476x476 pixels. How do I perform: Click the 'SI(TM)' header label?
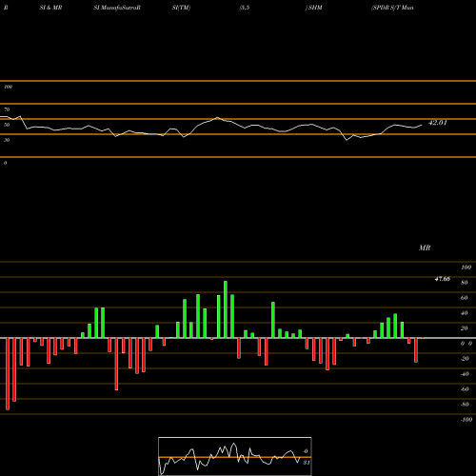pyautogui.click(x=181, y=8)
